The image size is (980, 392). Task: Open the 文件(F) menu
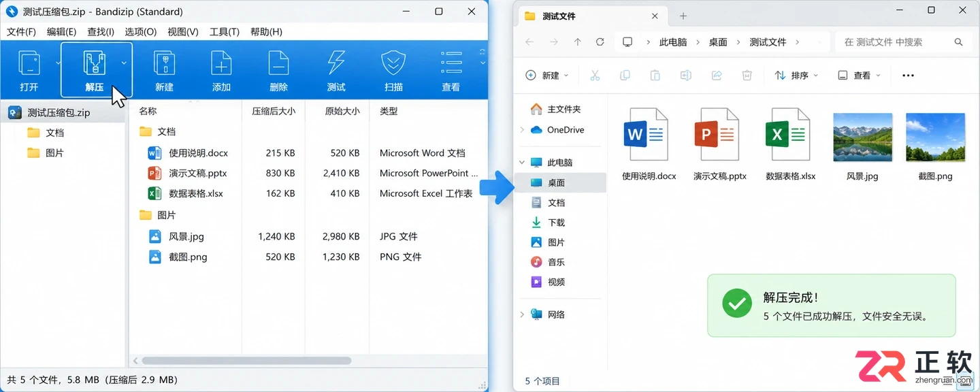[x=21, y=31]
